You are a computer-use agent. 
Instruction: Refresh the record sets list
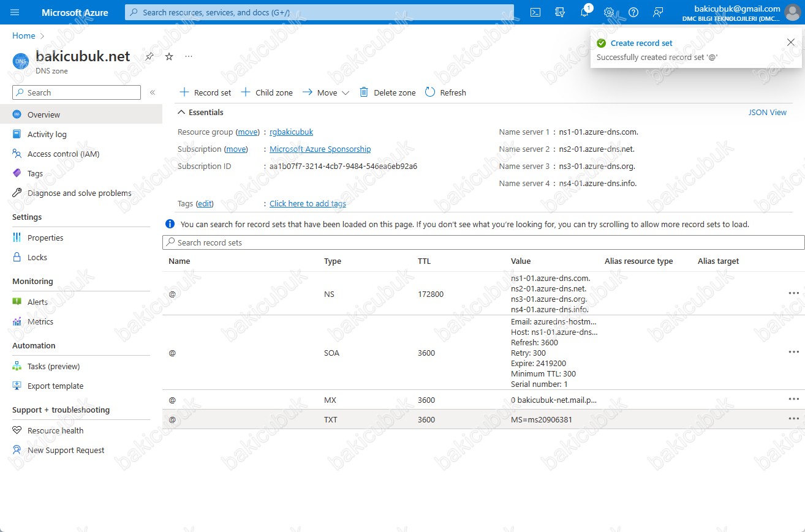445,92
